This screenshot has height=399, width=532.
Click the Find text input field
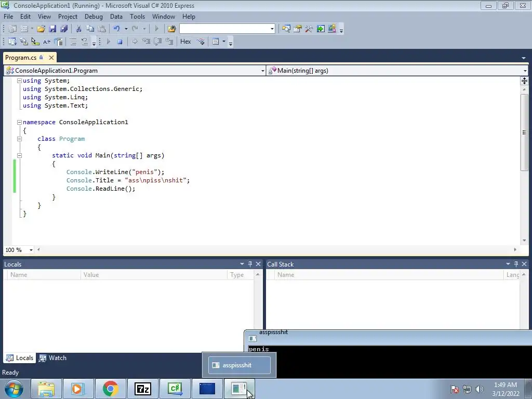pyautogui.click(x=224, y=29)
